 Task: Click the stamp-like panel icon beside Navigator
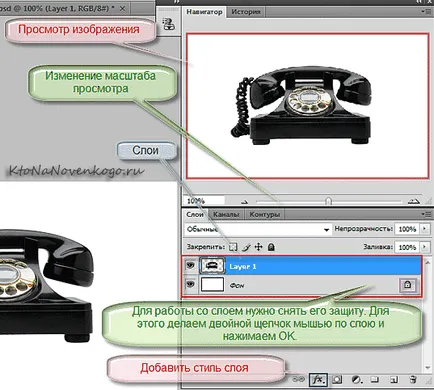pyautogui.click(x=169, y=24)
